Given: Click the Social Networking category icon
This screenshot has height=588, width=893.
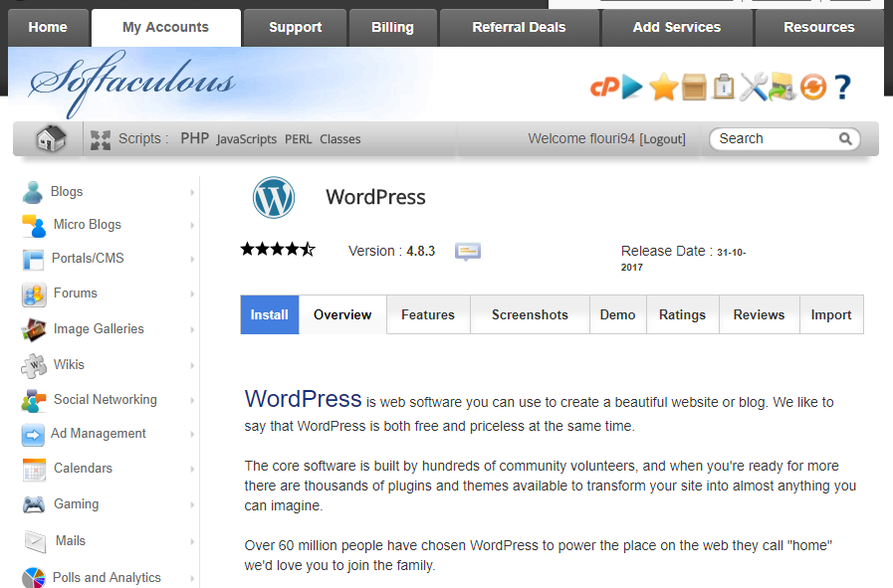Looking at the screenshot, I should 34,401.
